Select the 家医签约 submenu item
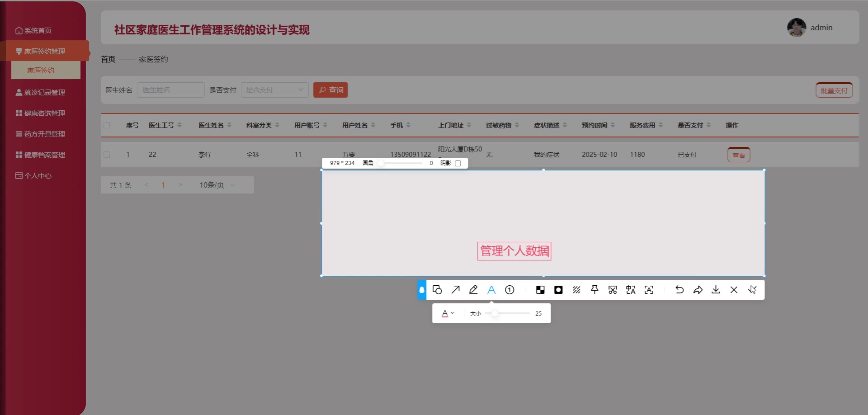 click(46, 70)
